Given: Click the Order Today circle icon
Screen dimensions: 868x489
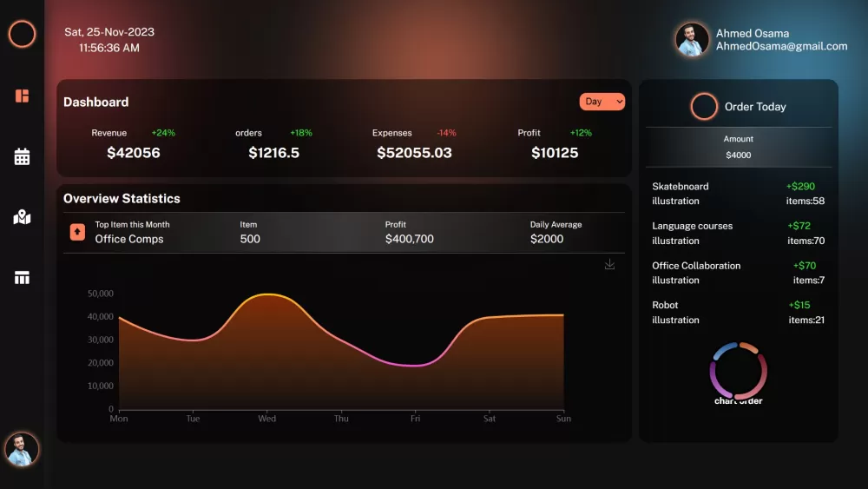Looking at the screenshot, I should click(x=704, y=106).
